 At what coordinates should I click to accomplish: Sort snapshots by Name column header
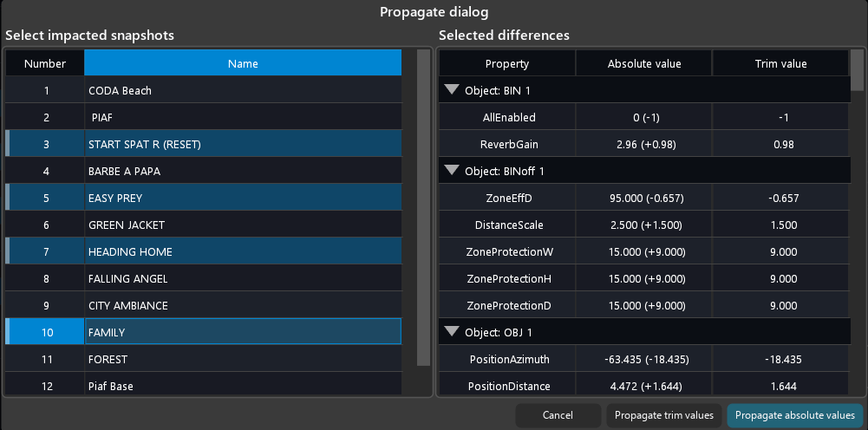click(x=243, y=63)
